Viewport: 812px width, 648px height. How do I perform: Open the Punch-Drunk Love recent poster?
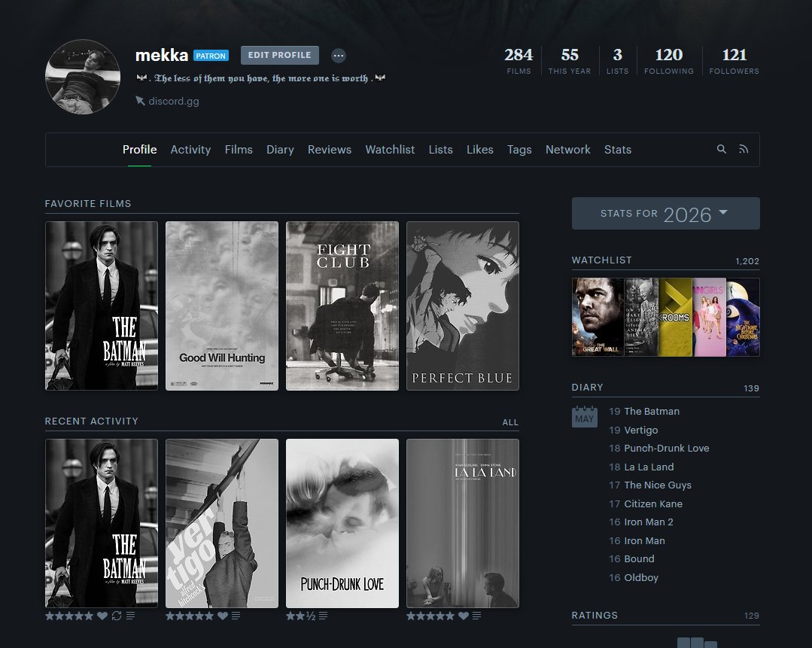(x=342, y=523)
